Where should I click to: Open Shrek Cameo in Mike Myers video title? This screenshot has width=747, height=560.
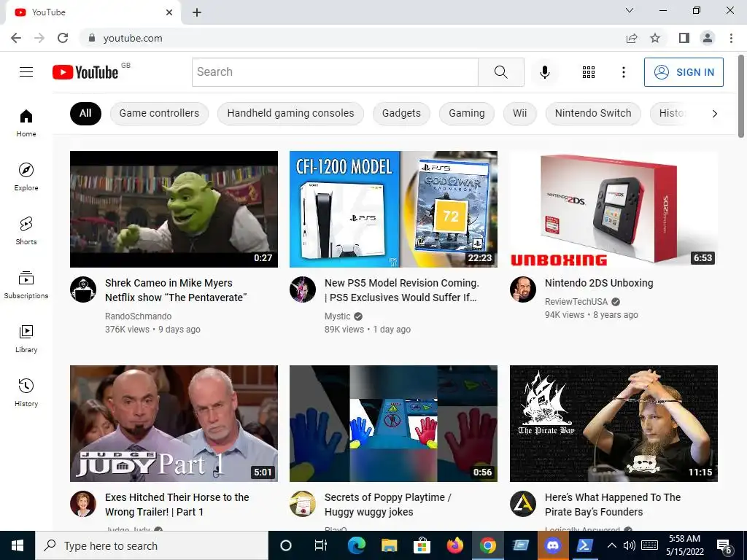[x=176, y=290]
